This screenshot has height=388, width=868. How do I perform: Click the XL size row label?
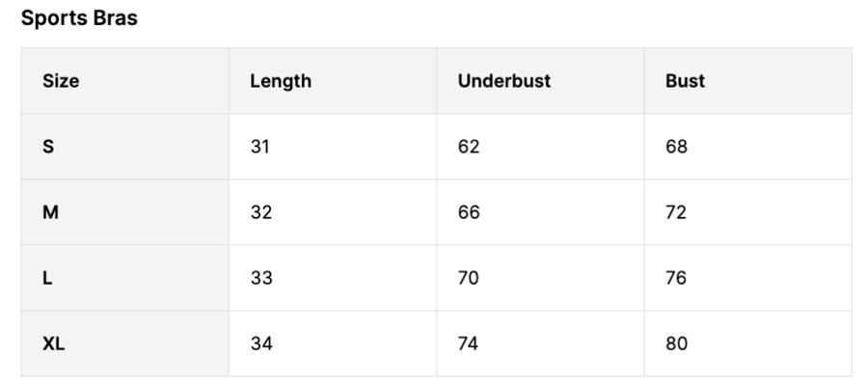(x=54, y=344)
